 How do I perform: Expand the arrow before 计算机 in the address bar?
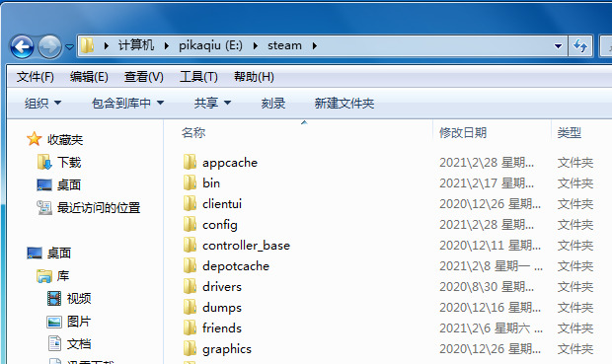tap(107, 46)
